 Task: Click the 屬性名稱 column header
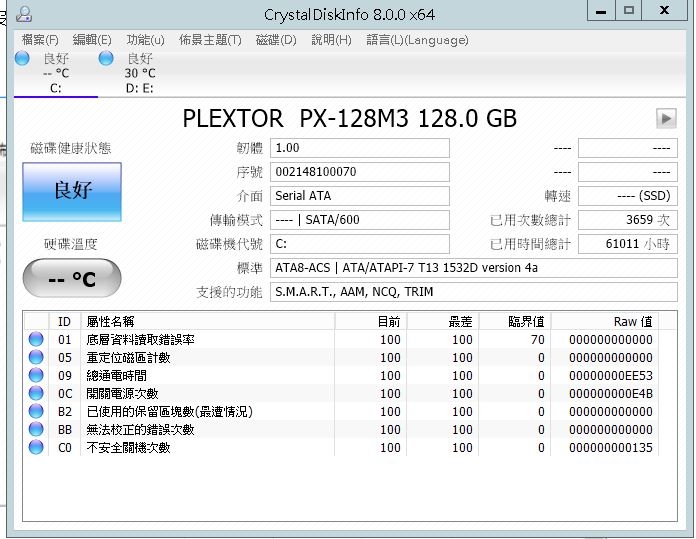pyautogui.click(x=208, y=321)
